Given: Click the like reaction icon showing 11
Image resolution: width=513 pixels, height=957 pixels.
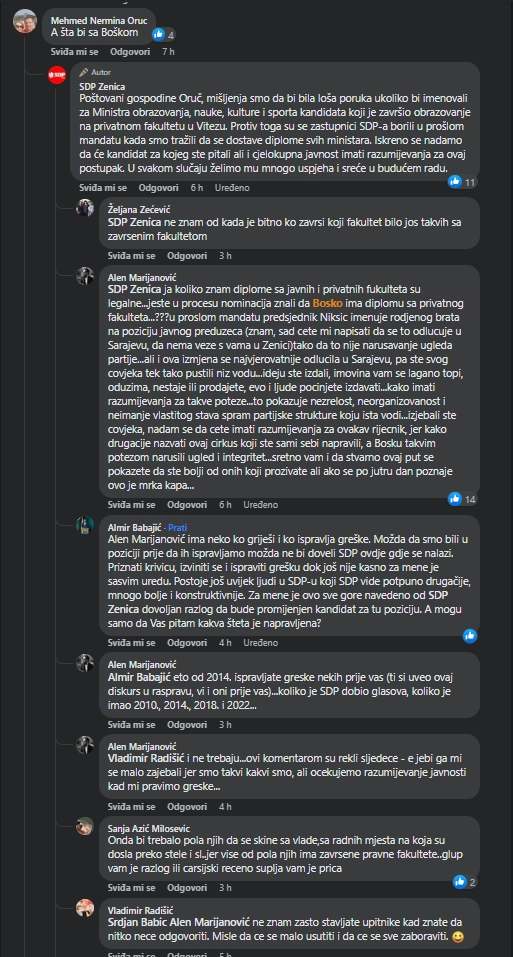Looking at the screenshot, I should pyautogui.click(x=454, y=181).
